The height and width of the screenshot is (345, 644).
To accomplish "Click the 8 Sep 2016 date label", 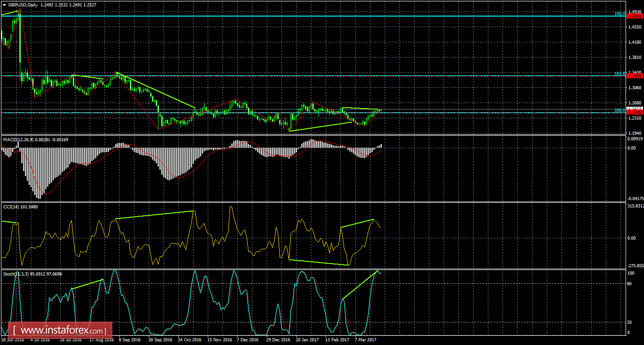I will [130, 340].
